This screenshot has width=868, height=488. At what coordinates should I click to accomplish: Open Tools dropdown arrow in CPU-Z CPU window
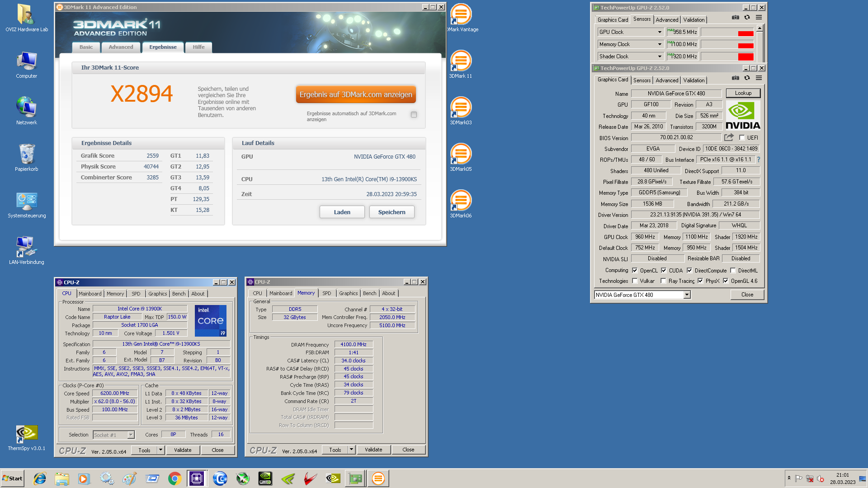point(160,450)
